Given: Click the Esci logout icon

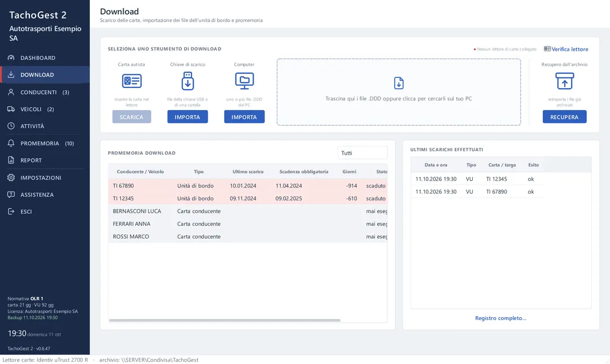Looking at the screenshot, I should pos(11,212).
